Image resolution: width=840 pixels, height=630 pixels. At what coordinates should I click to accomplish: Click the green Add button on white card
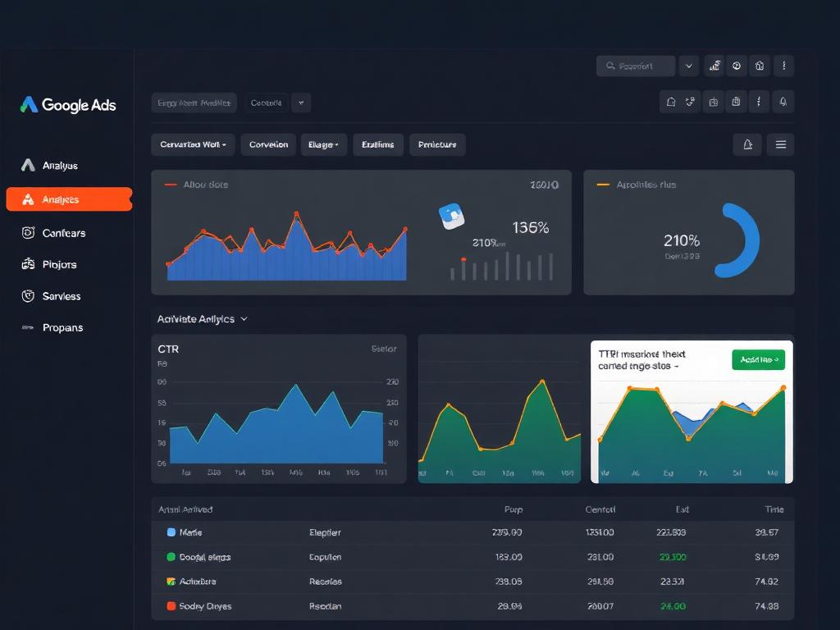(x=758, y=359)
